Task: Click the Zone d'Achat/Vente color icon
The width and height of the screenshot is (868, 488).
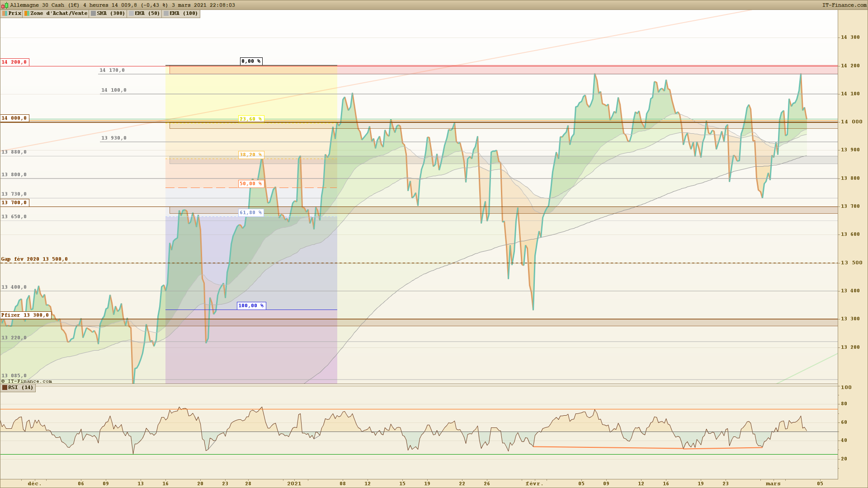Action: (x=27, y=14)
